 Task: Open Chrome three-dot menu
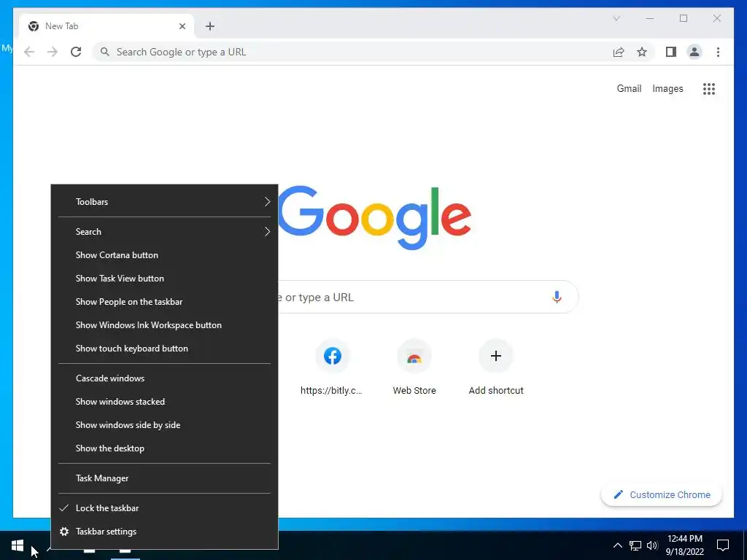click(718, 52)
